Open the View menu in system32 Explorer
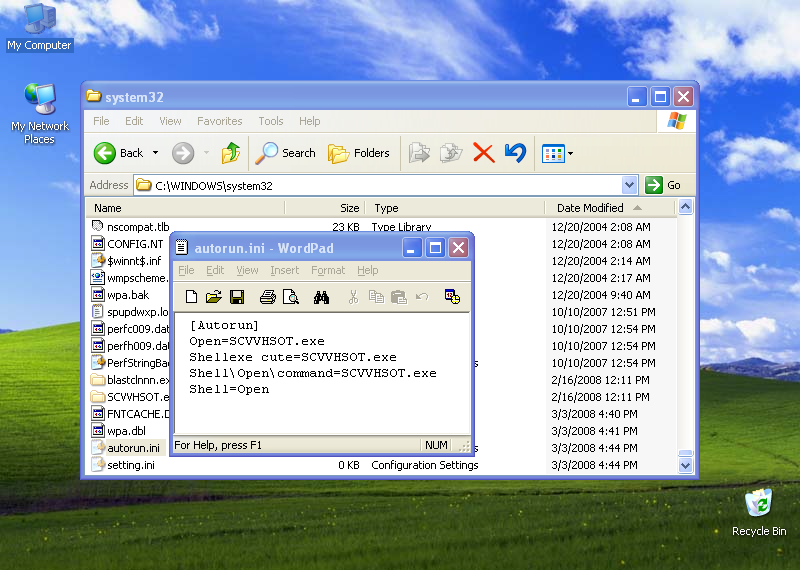The image size is (800, 570). 170,121
